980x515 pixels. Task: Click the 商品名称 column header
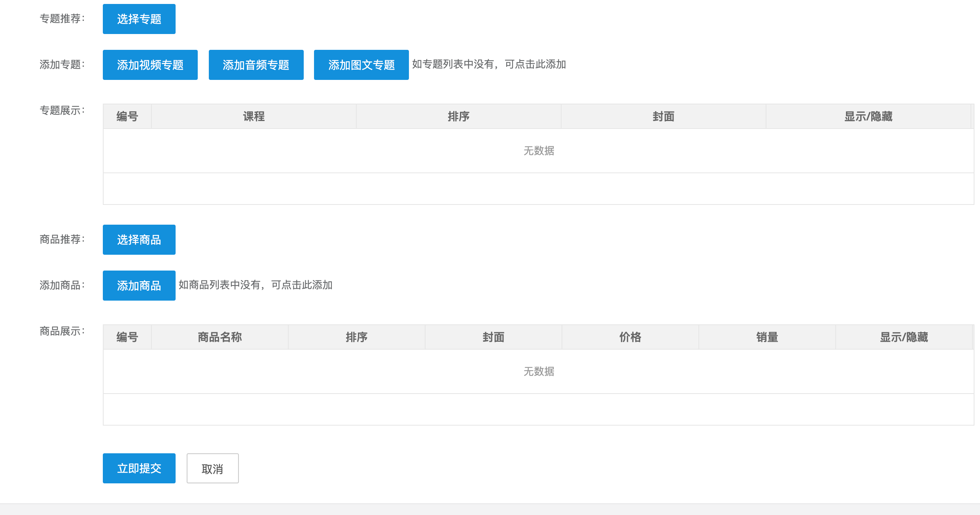(x=220, y=337)
